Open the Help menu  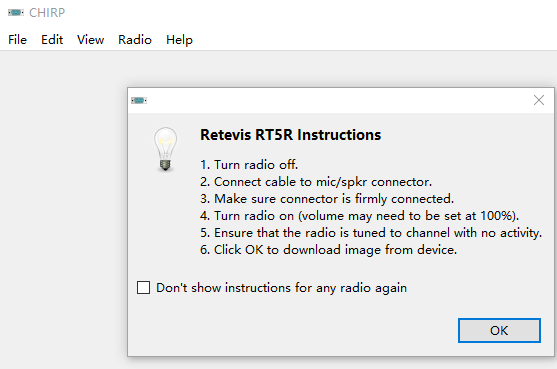pos(179,40)
